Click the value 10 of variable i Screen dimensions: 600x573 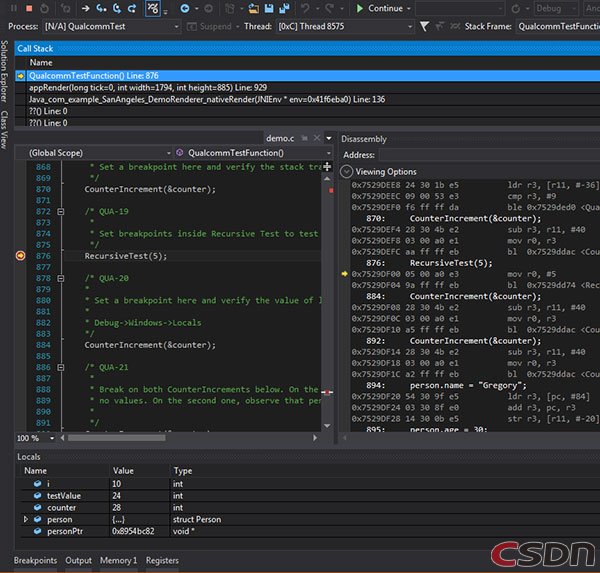point(116,484)
